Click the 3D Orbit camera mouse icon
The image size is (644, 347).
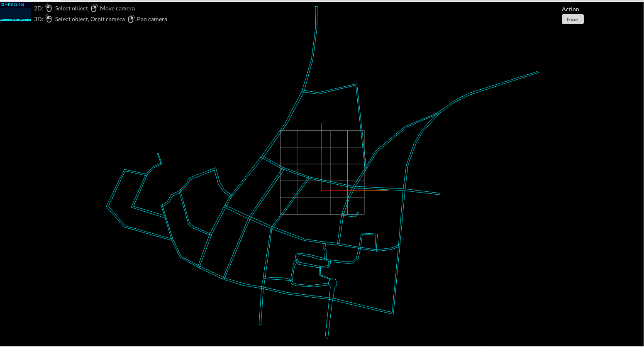click(x=49, y=19)
